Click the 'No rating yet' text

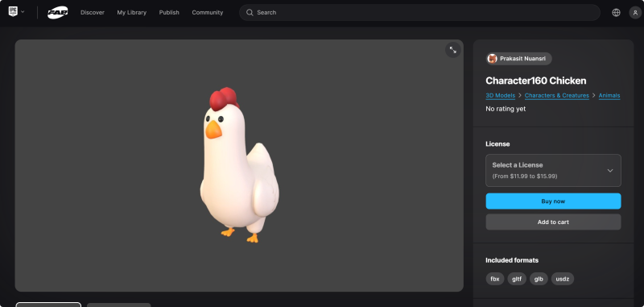(x=506, y=109)
